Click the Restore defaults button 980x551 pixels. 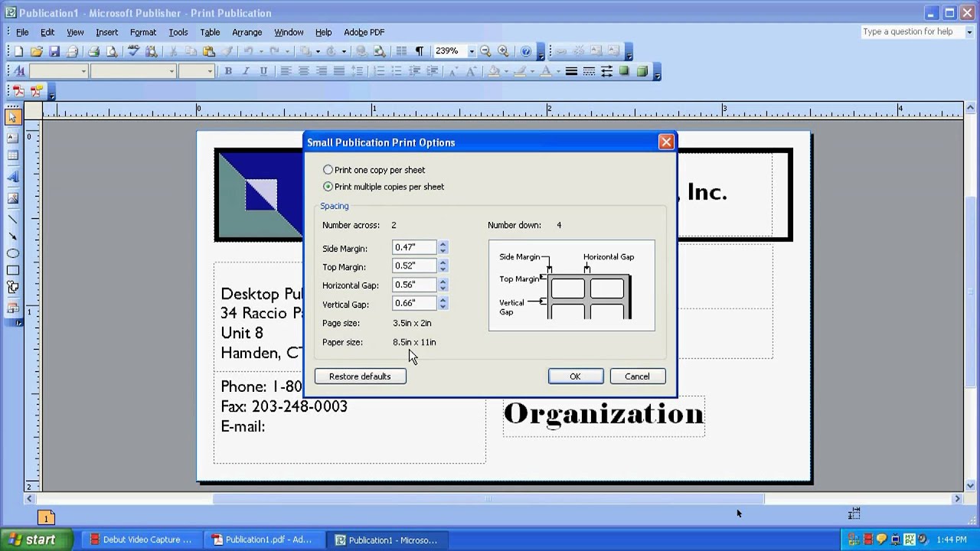[x=360, y=377]
